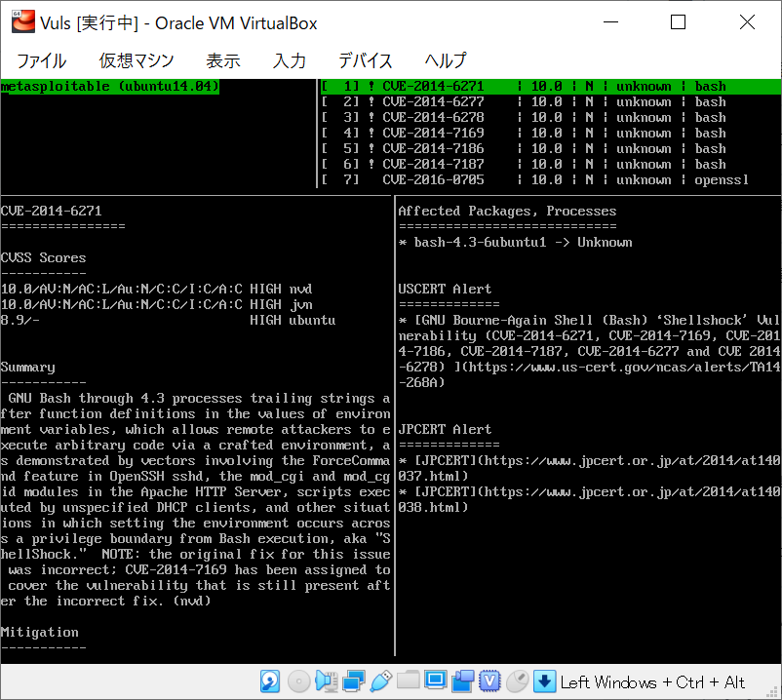782x700 pixels.
Task: Click the CVE-2014-6271 detail heading
Action: (51, 211)
